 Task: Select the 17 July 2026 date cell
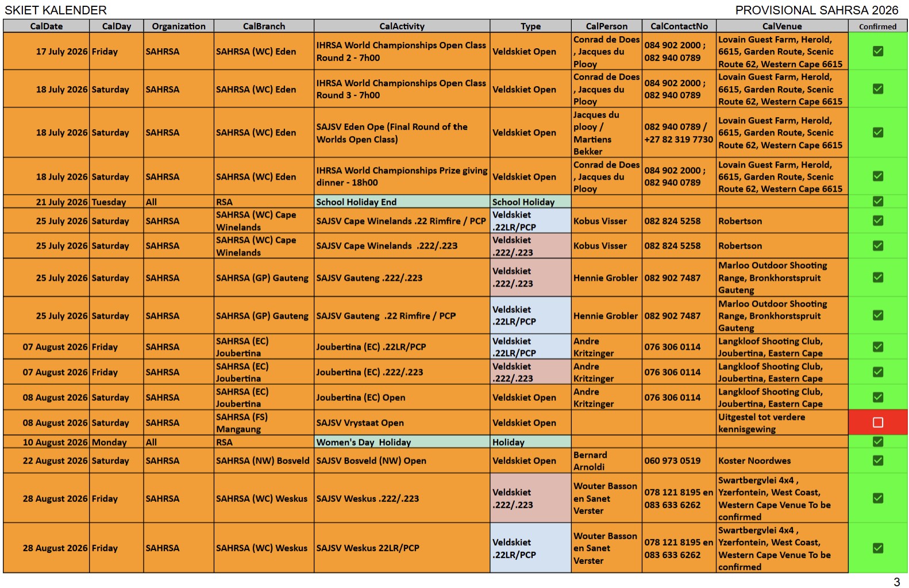[x=47, y=52]
